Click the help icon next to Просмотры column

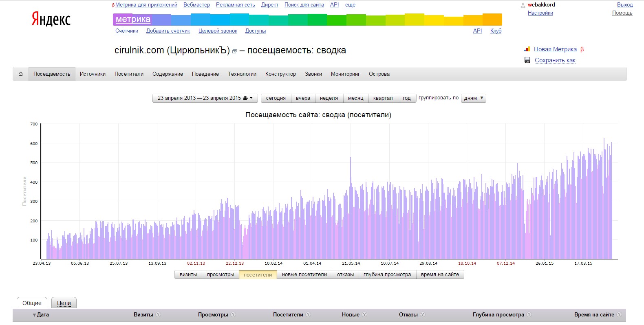[x=233, y=314]
